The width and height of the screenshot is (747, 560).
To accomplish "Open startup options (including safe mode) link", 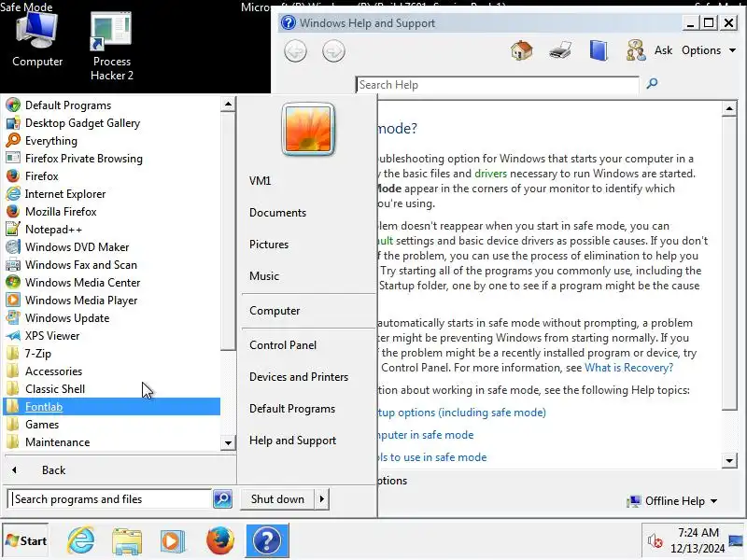I will coord(462,413).
